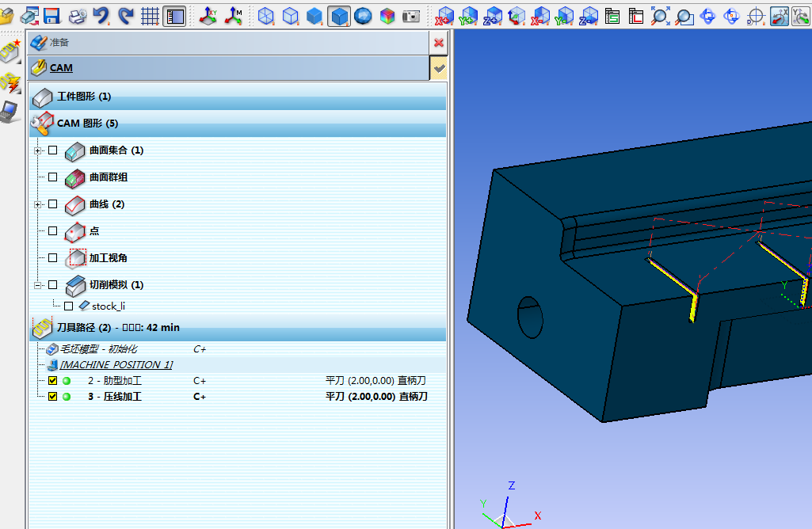Collapse the 切削模拟 (1) tree node
Screen dimensions: 812x529
coord(37,285)
